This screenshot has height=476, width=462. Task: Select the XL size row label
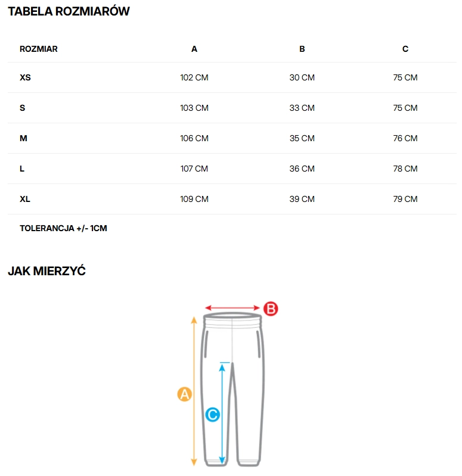[x=25, y=199]
